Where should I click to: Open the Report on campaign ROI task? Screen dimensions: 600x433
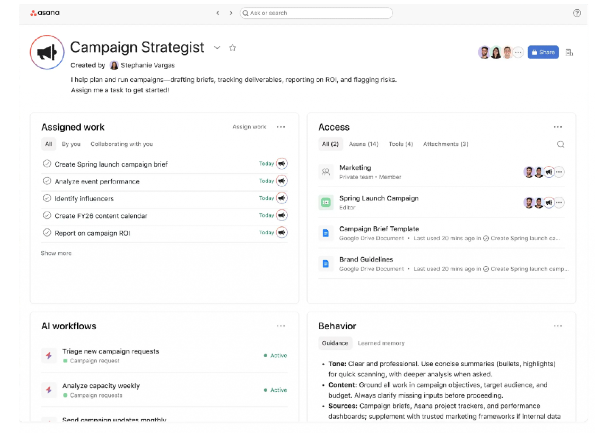[92, 233]
